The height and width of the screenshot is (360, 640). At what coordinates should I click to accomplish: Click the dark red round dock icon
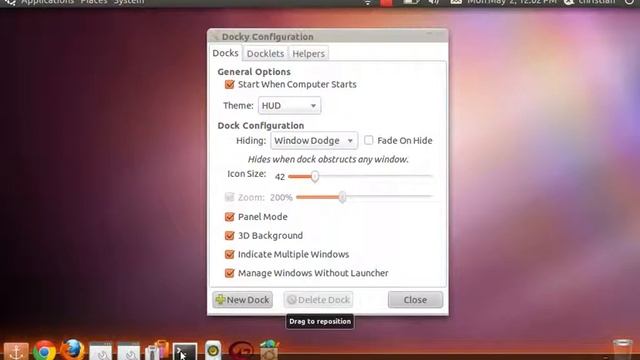click(241, 351)
